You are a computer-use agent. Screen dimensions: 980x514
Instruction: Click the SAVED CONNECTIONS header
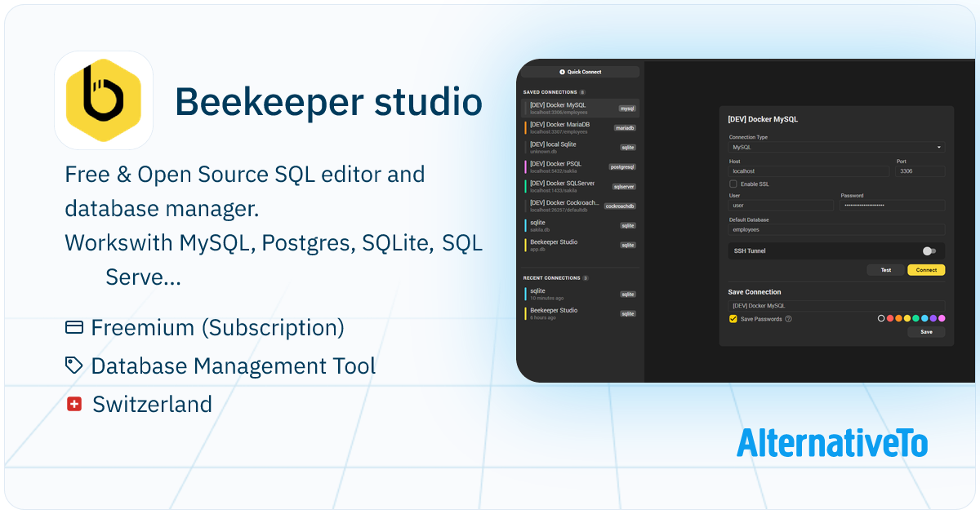[550, 92]
